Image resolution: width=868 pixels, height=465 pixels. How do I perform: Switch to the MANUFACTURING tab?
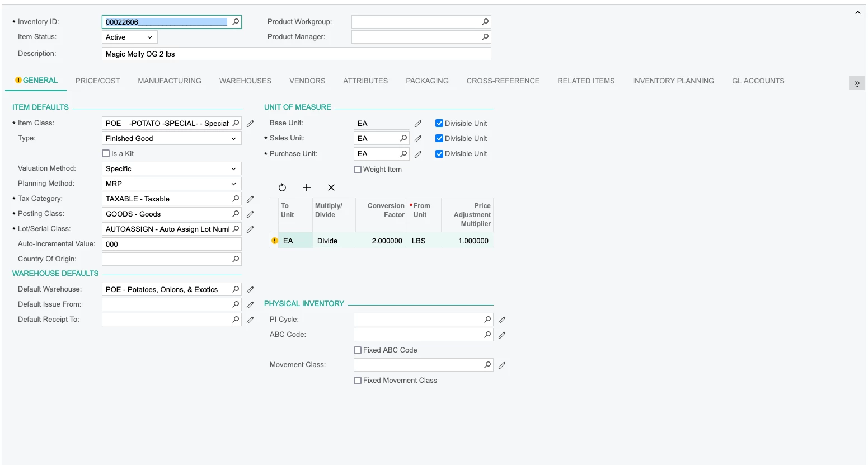(x=170, y=81)
